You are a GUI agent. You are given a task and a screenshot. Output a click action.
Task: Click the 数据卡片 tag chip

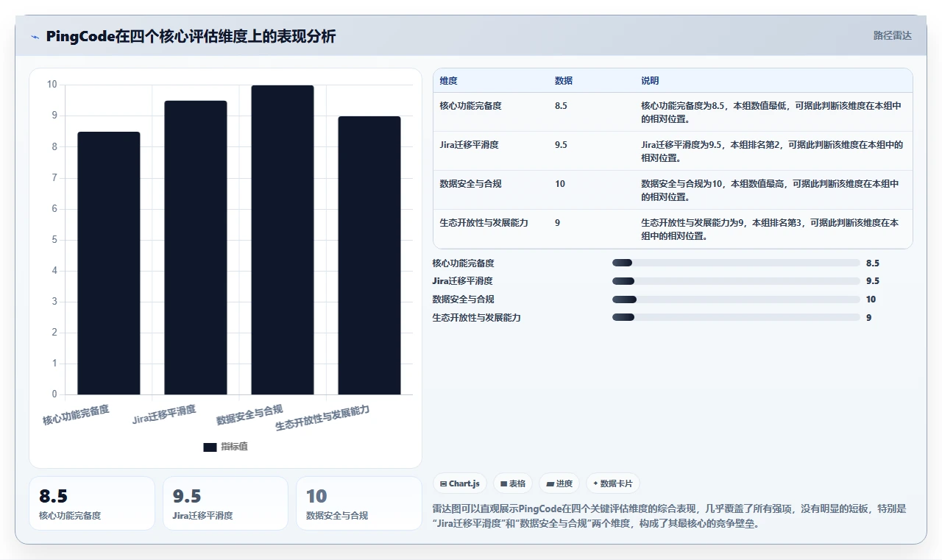[613, 483]
